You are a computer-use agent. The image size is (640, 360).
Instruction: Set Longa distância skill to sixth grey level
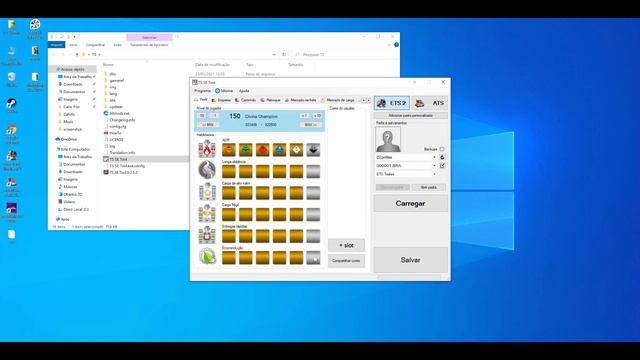coord(313,171)
